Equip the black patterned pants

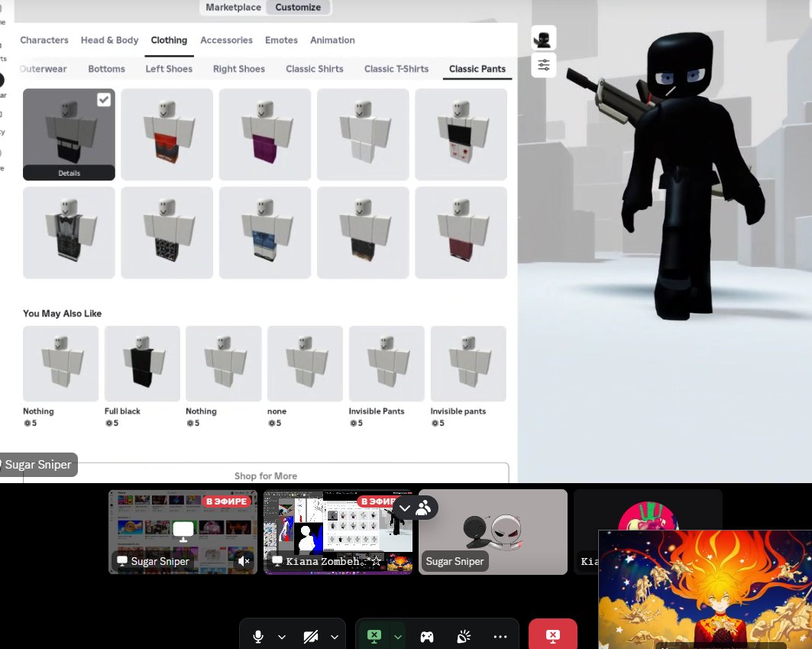[x=167, y=232]
